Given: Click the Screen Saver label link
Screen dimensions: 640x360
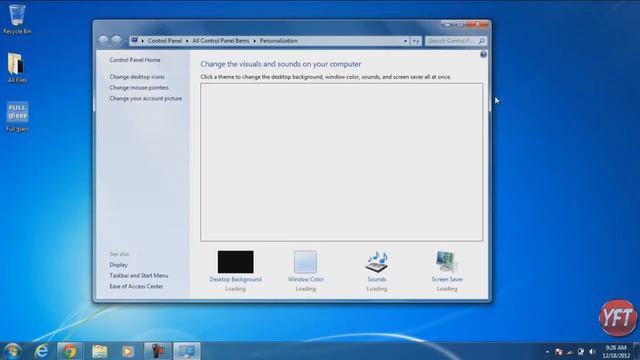Looking at the screenshot, I should point(447,280).
